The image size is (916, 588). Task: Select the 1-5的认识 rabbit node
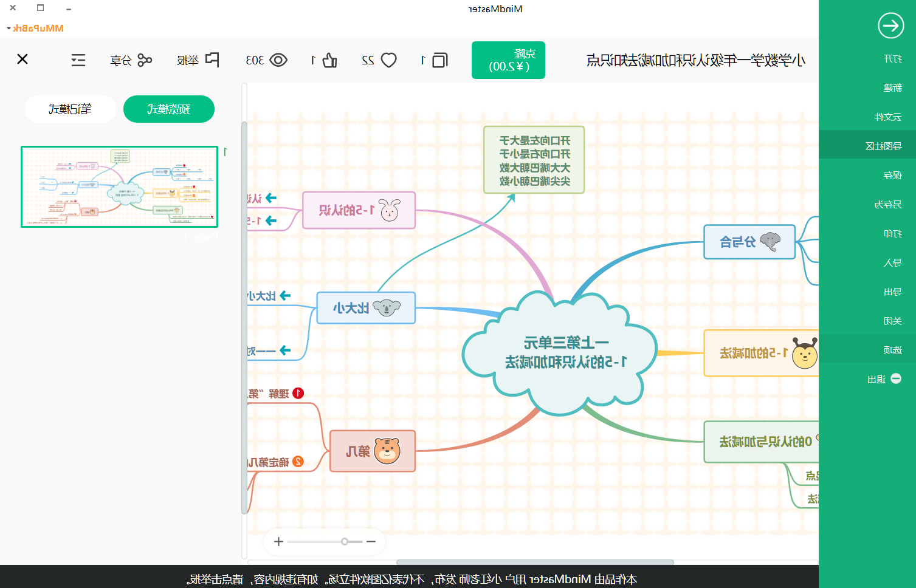point(359,210)
